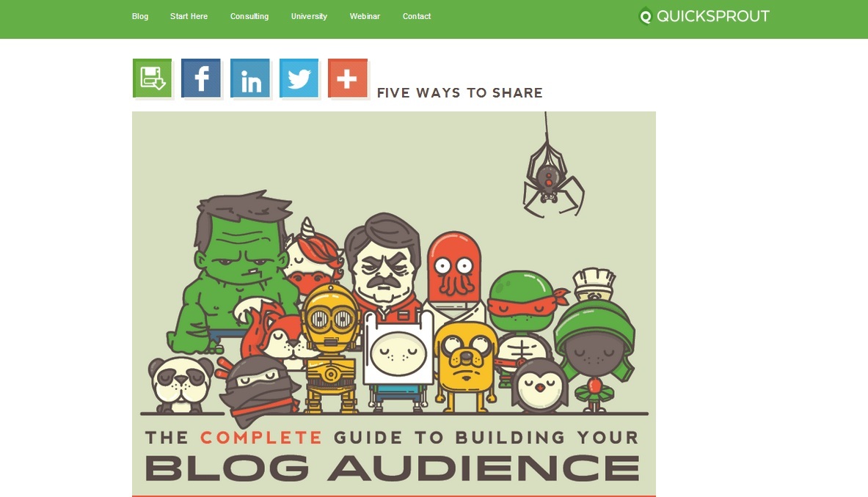This screenshot has height=497, width=868.
Task: Click the panda character in the banner
Action: click(x=181, y=385)
